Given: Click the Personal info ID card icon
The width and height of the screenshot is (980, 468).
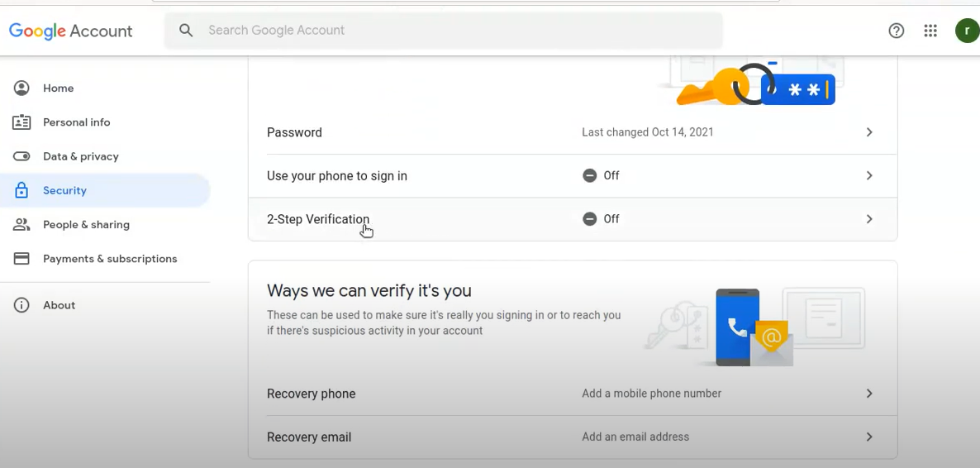Looking at the screenshot, I should [21, 122].
